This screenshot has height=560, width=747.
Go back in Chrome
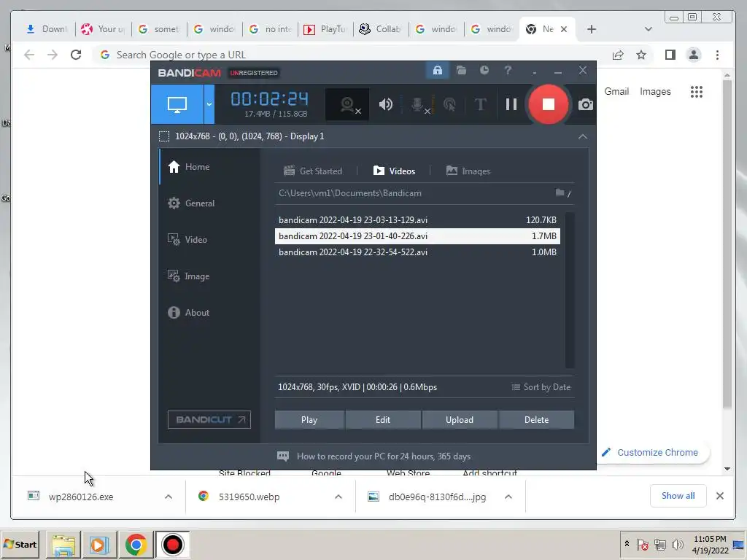29,55
